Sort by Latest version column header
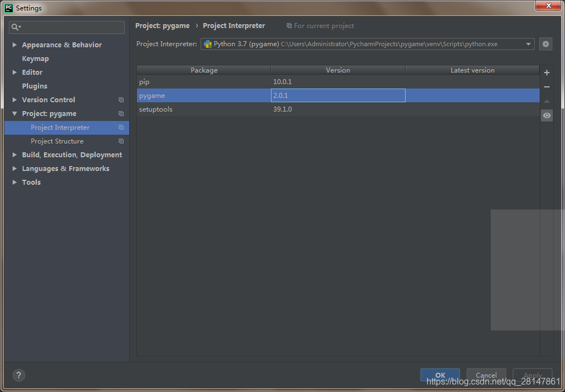 coord(473,70)
